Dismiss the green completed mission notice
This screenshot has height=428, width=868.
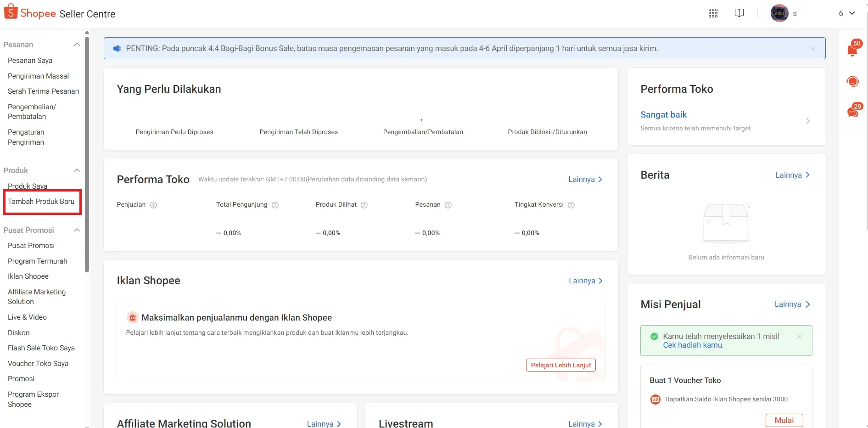point(800,337)
